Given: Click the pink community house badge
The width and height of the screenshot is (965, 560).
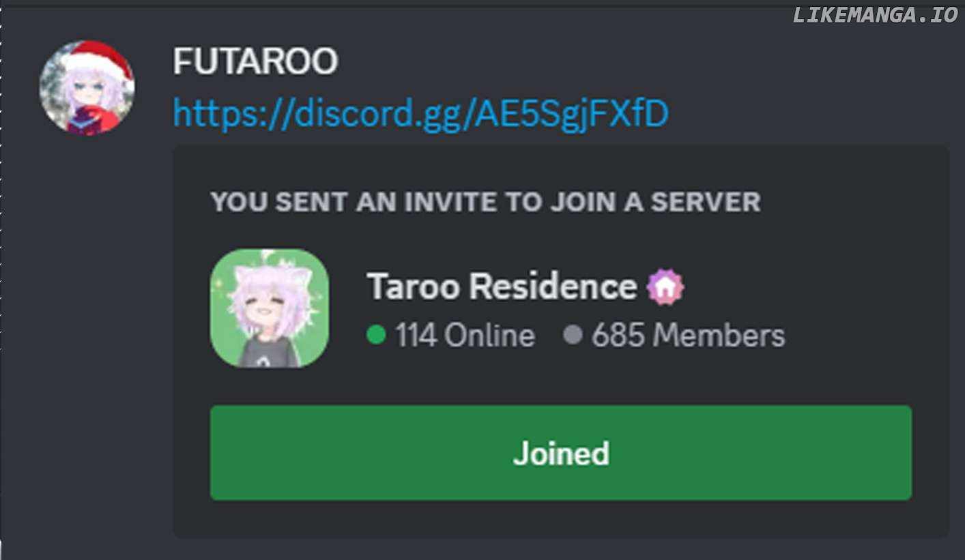Looking at the screenshot, I should pos(665,287).
